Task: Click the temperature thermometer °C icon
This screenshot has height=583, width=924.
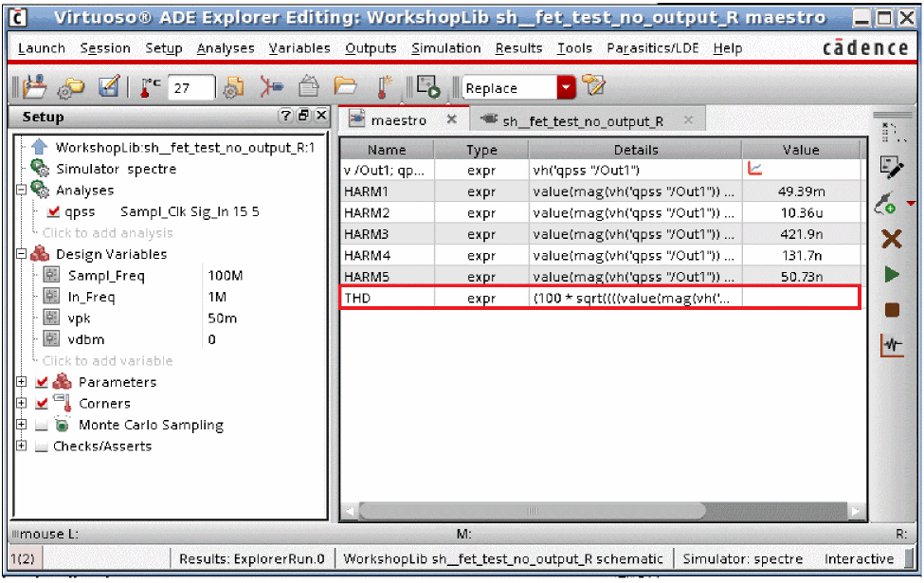Action: click(149, 87)
